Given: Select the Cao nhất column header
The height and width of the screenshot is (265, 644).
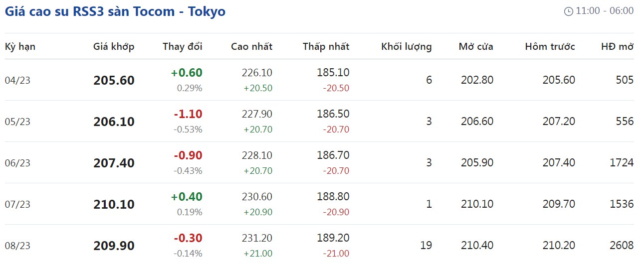Looking at the screenshot, I should [251, 47].
